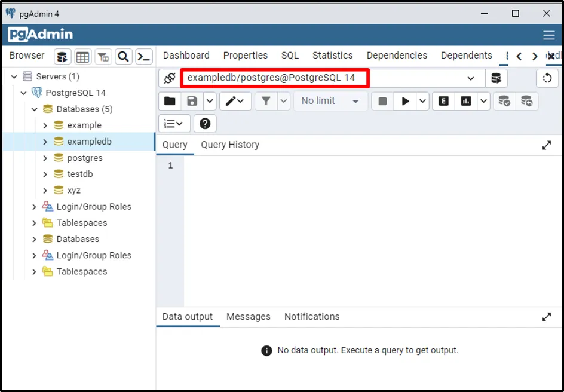
Task: Select the postgres database in tree
Action: tap(85, 158)
